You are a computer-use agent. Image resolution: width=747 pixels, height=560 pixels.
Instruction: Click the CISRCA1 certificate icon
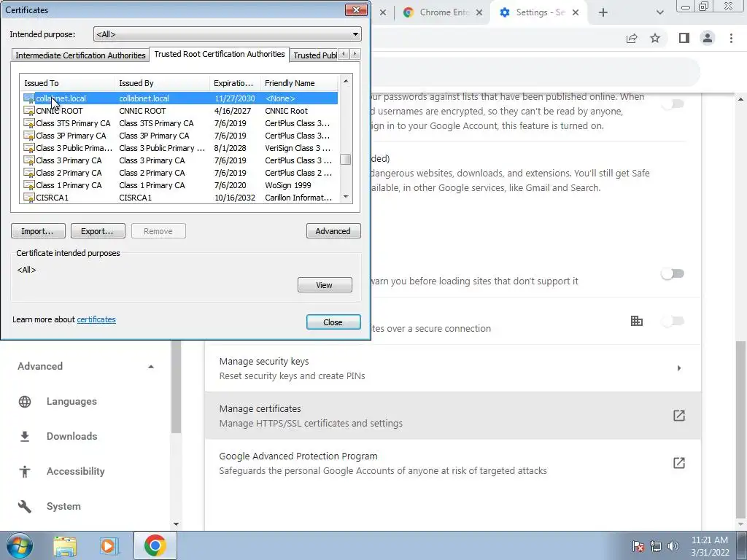coord(29,198)
